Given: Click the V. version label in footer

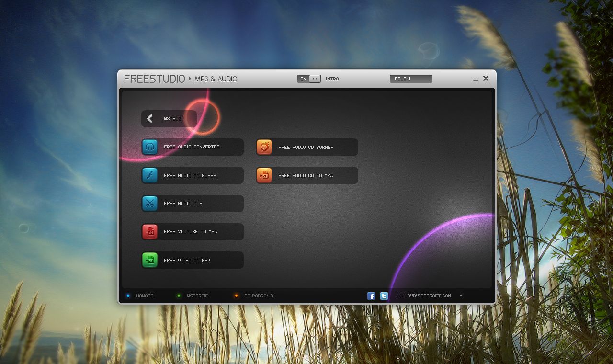Looking at the screenshot, I should (462, 296).
